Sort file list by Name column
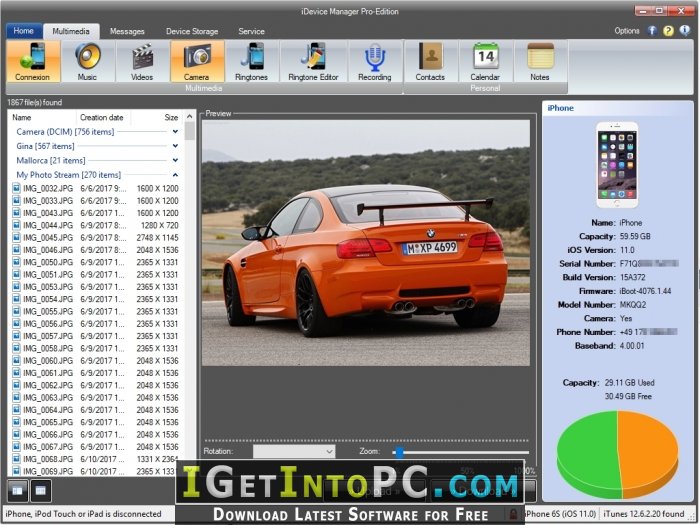Screen dimensions: 700x525 (42, 117)
